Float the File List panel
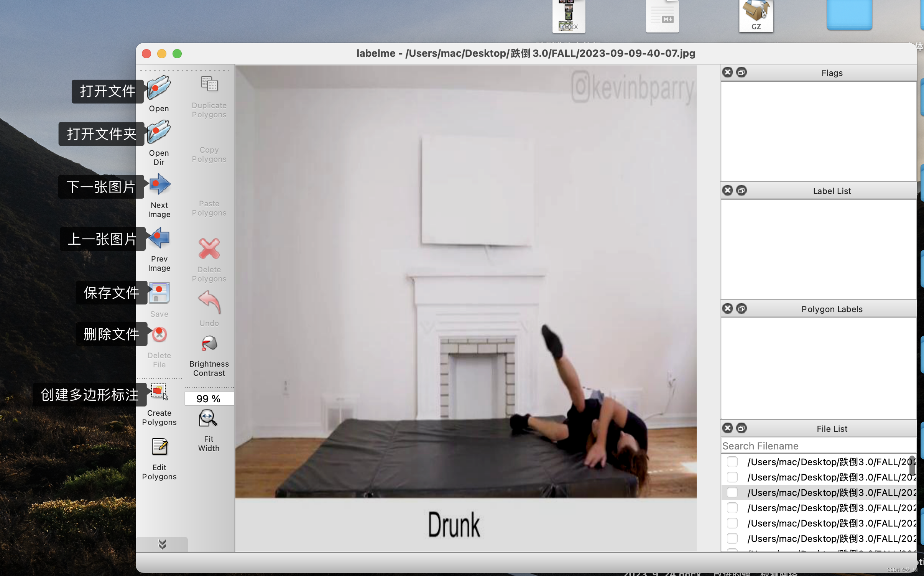 [x=742, y=428]
